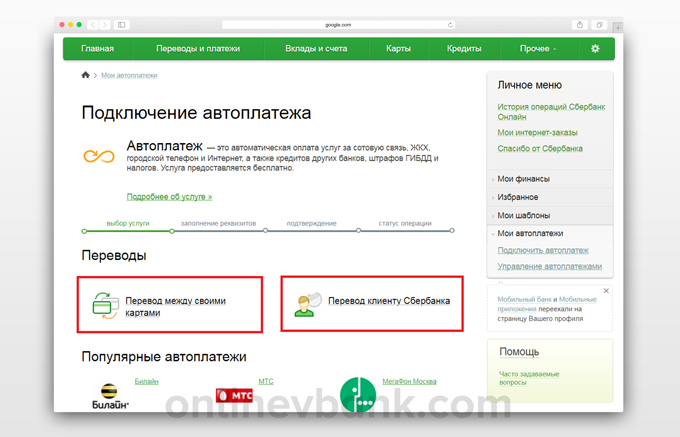The width and height of the screenshot is (680, 437).
Task: Click the Личное меню heading
Action: coord(530,85)
